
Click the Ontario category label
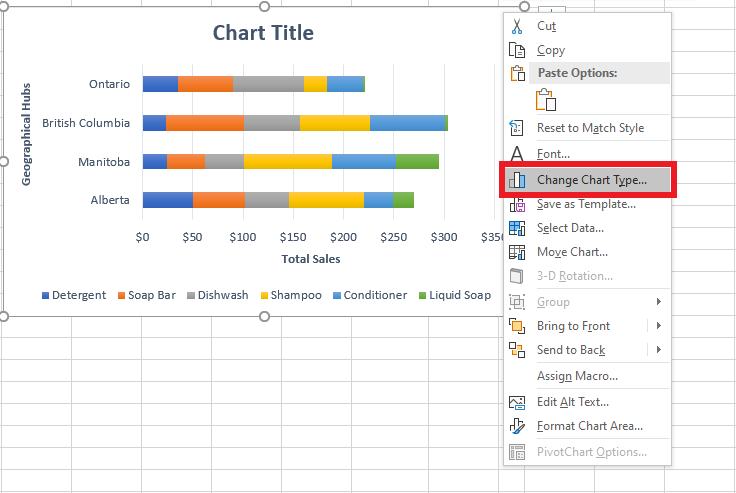pos(109,84)
